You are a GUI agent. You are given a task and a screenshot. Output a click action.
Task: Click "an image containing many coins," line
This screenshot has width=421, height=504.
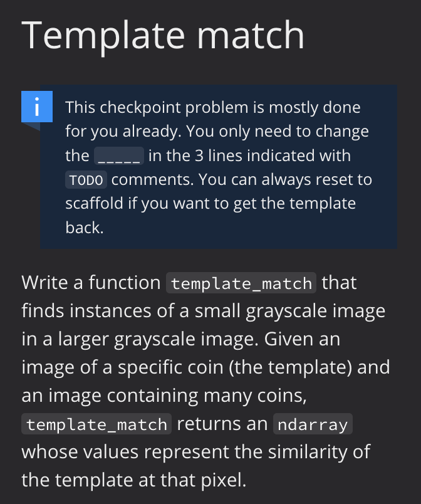tap(164, 396)
